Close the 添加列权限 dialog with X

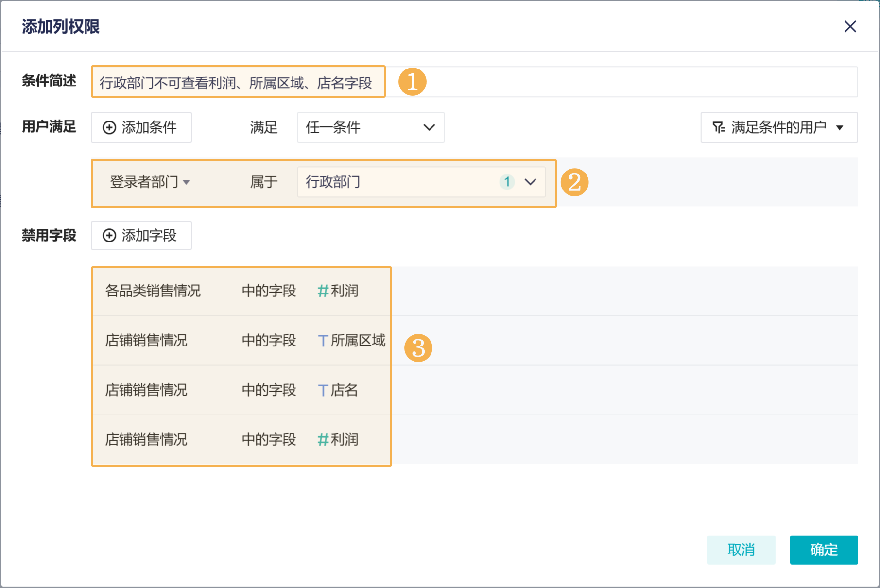(x=850, y=26)
